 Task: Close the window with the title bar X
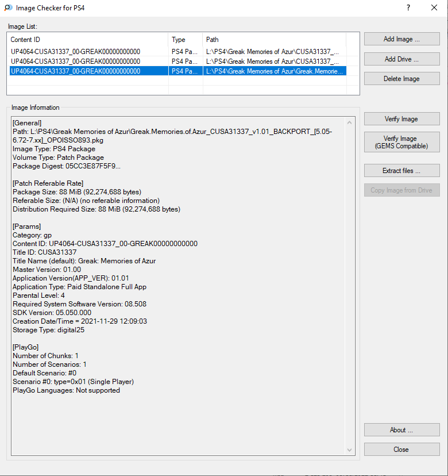[434, 8]
